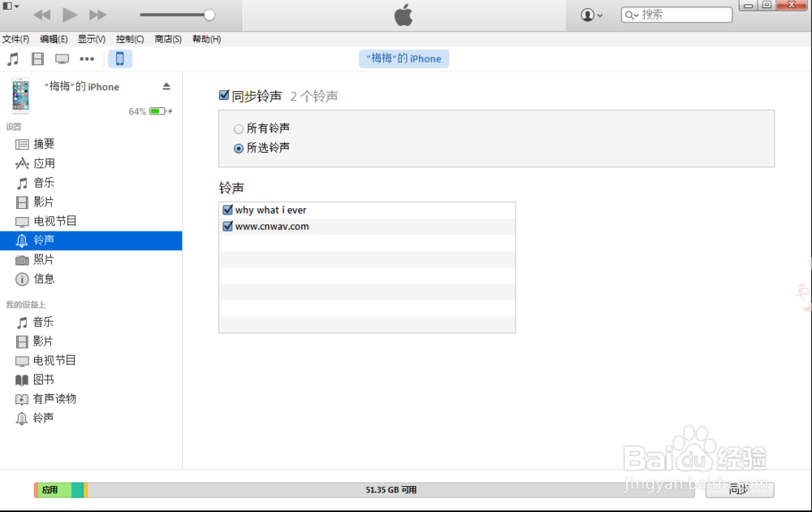Open 信息 in the settings sidebar

(91, 279)
